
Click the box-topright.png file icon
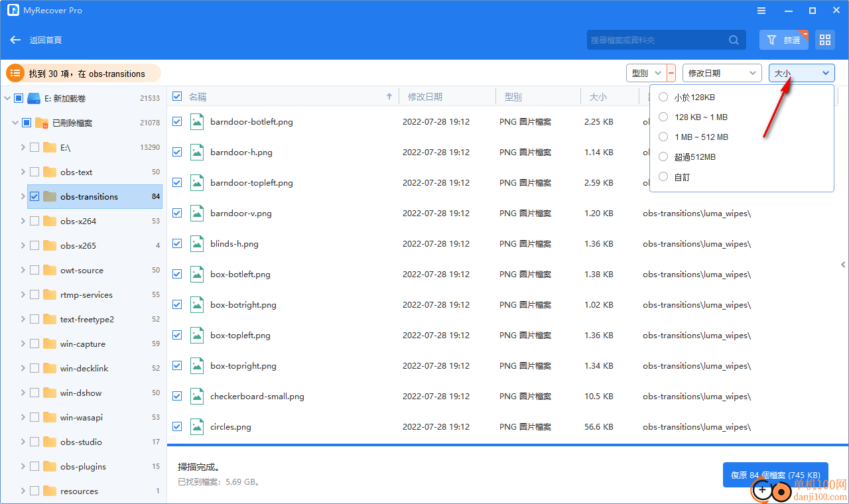pos(196,365)
